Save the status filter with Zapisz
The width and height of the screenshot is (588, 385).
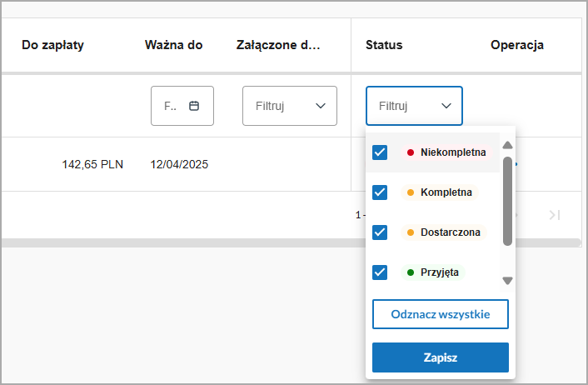(x=441, y=357)
